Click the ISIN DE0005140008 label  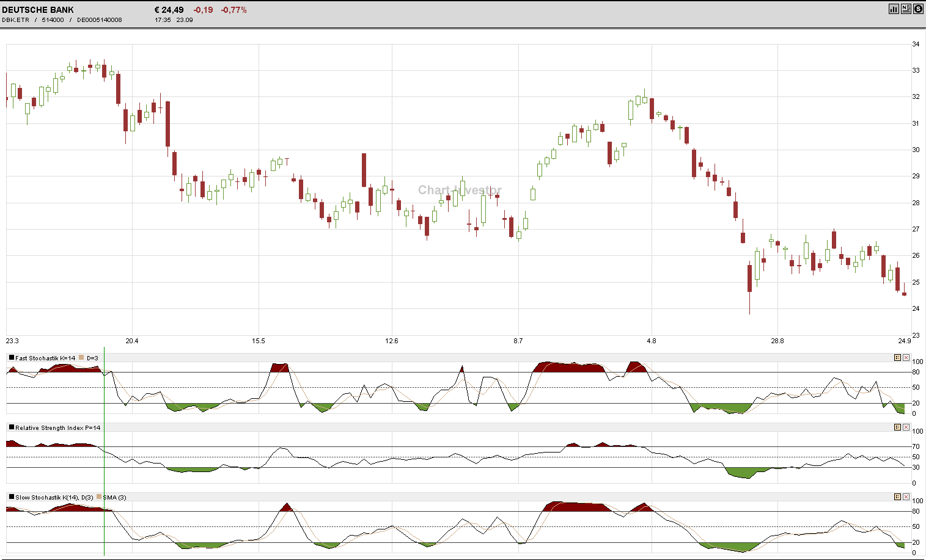click(x=98, y=19)
